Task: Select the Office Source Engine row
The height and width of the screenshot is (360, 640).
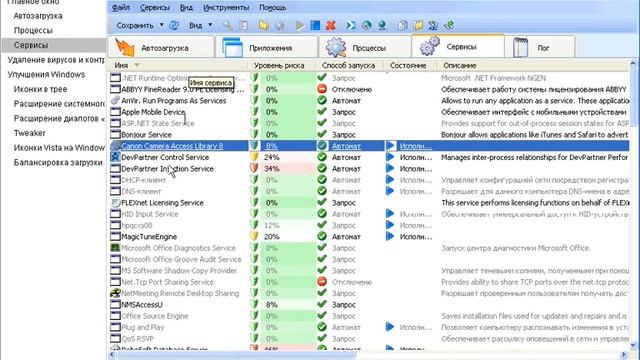Action: pyautogui.click(x=369, y=316)
